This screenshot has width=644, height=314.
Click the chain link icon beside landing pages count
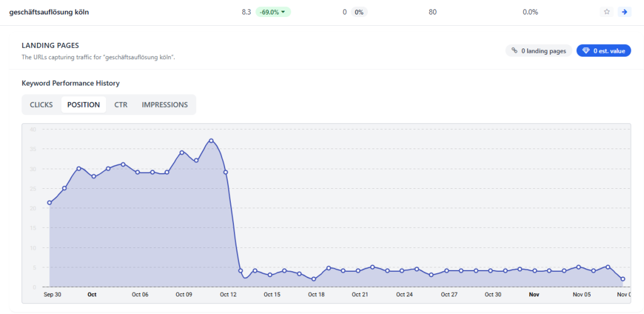tap(514, 51)
